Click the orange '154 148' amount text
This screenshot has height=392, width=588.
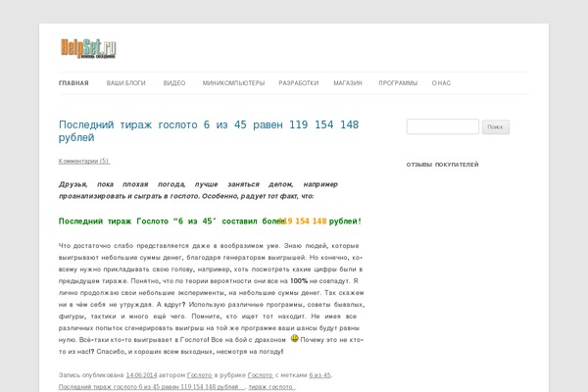(311, 221)
